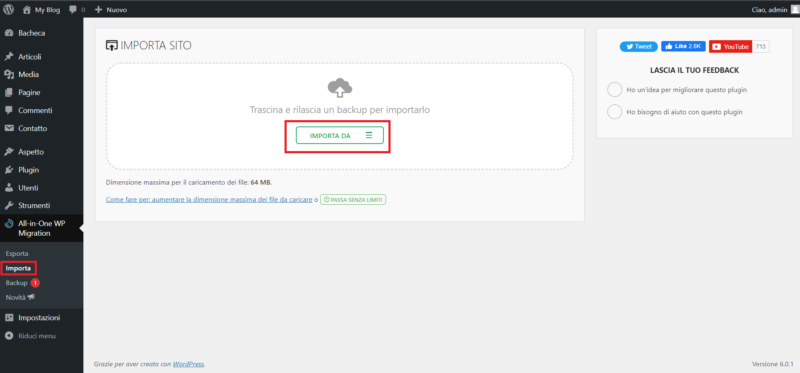Click the Strumenti wrench icon
Viewport: 800px width, 373px height.
pyautogui.click(x=9, y=206)
